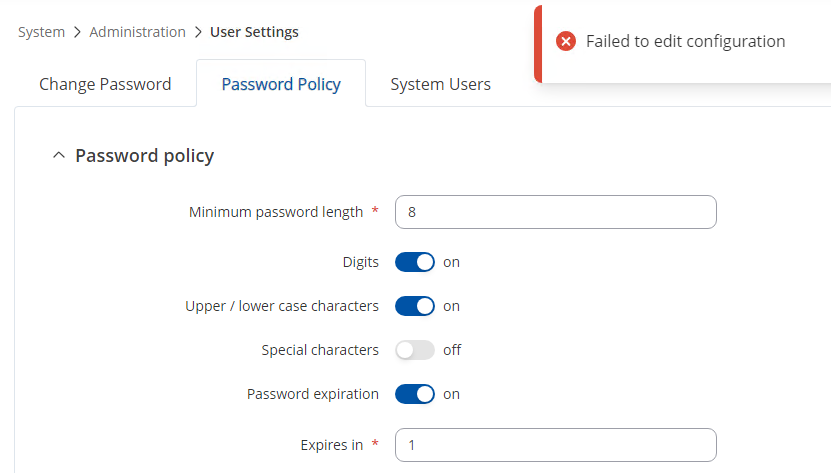Focus the Minimum password length field
The image size is (831, 473).
coord(556,212)
